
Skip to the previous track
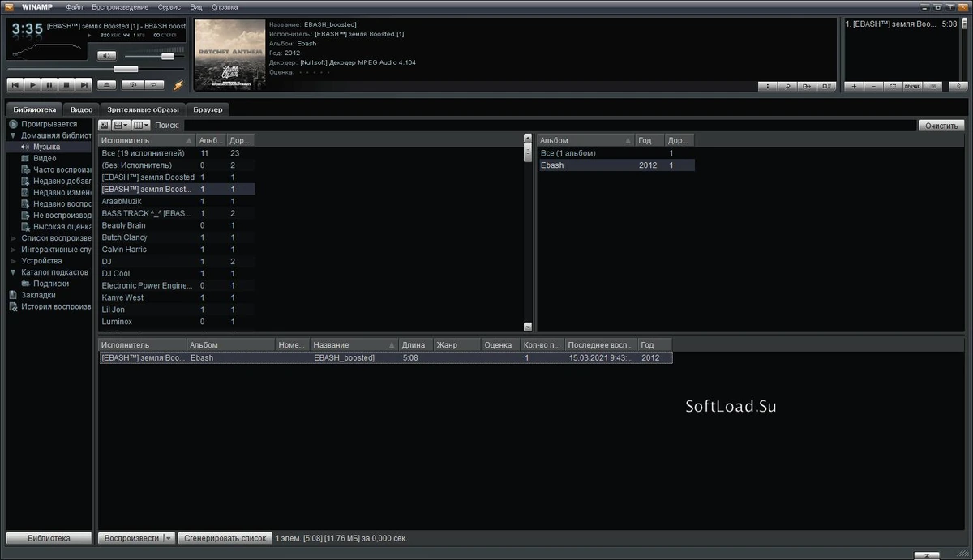[15, 84]
